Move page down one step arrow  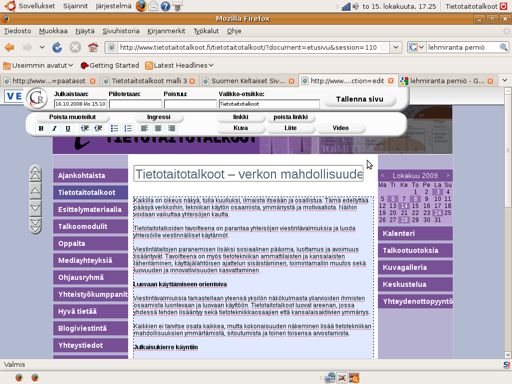tap(35, 209)
